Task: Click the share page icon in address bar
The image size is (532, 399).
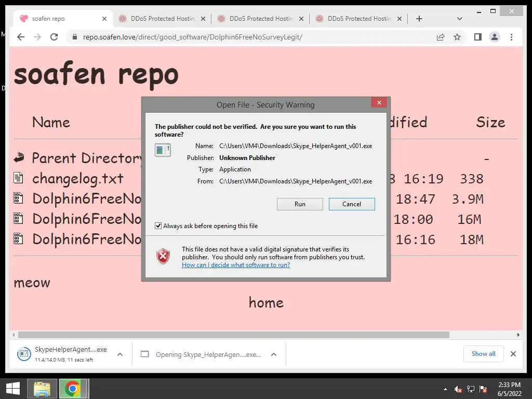Action: coord(441,37)
